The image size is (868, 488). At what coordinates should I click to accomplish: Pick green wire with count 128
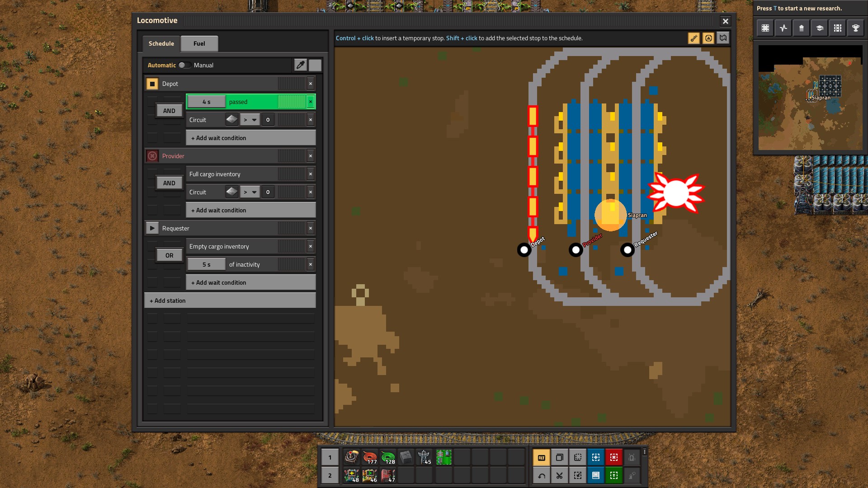click(388, 457)
